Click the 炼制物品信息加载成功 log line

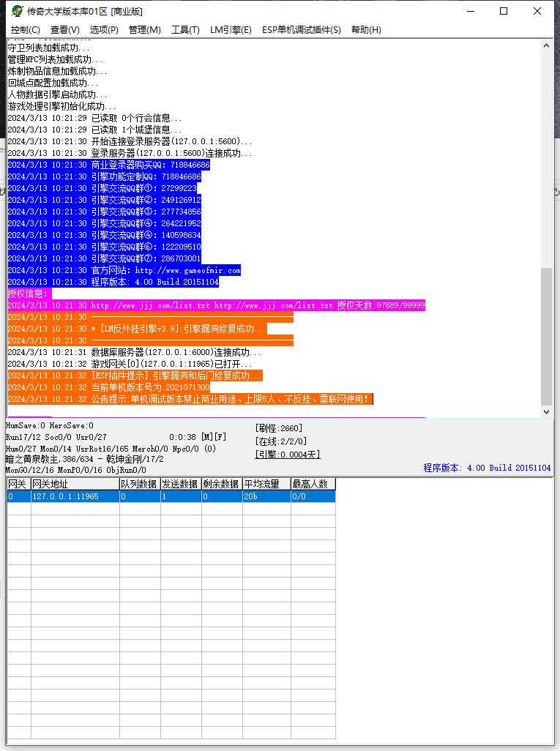(58, 71)
